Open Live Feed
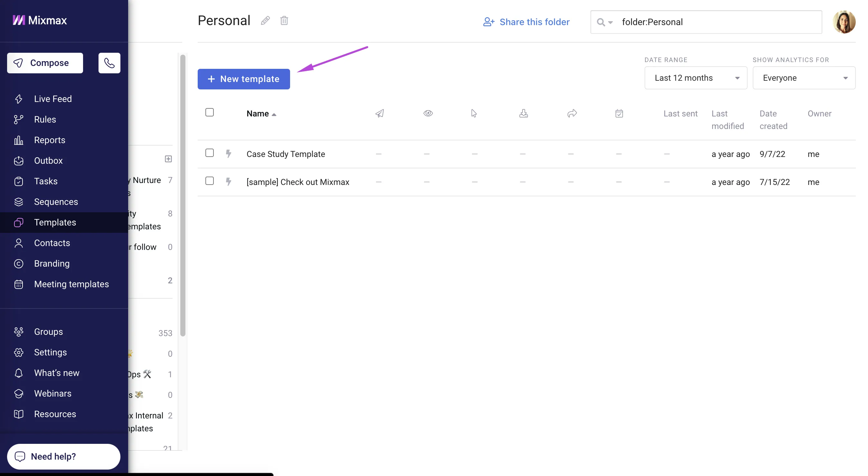Screen dimensions: 868x476 (x=53, y=99)
